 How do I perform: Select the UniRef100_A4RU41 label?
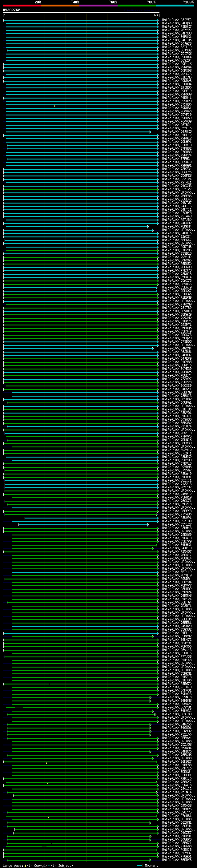[x=177, y=98]
